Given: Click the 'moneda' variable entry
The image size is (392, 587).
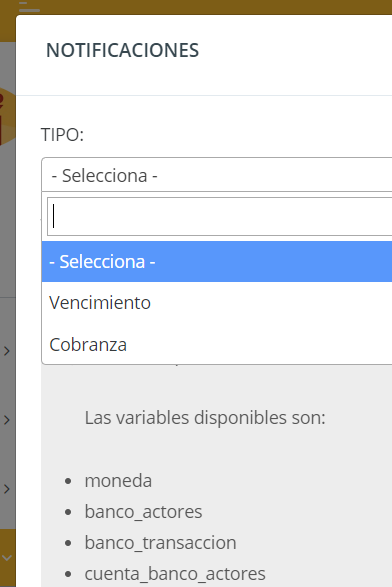Looking at the screenshot, I should [x=118, y=481].
